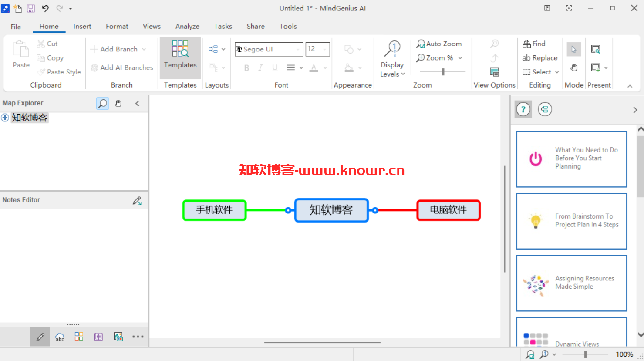Select the 手机软件 branch node
Screen dimensions: 644x361
pos(214,210)
